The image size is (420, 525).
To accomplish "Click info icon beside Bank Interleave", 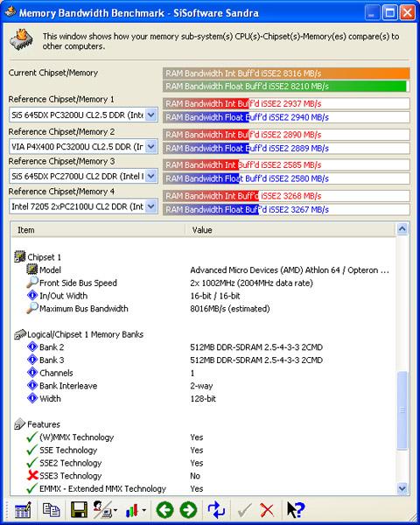I will click(x=32, y=385).
